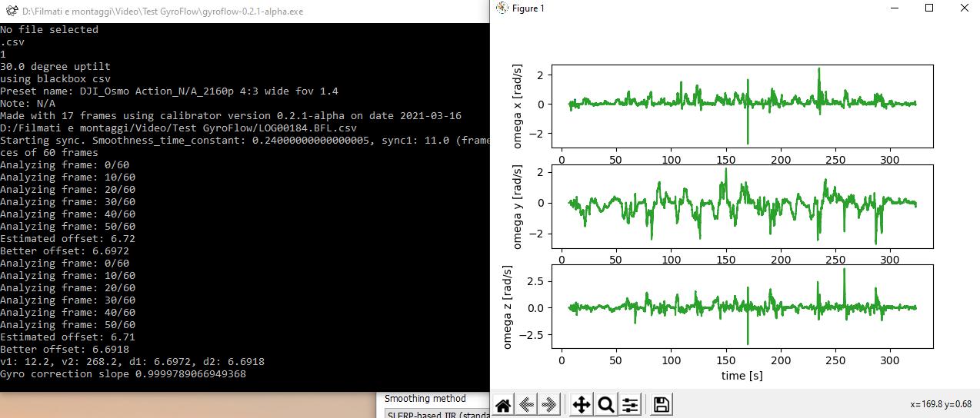Go back to previous plot view
Viewport: 980px width, 418px height.
coord(527,405)
